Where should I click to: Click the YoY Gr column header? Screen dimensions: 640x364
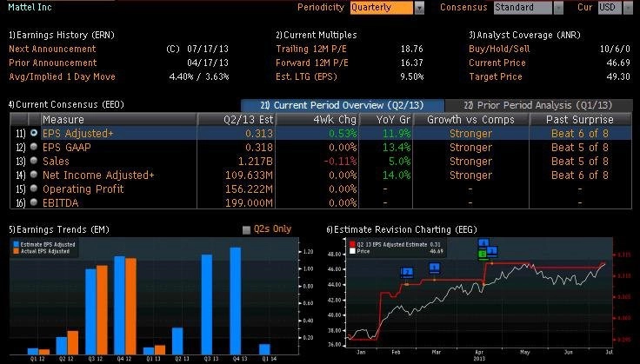[x=386, y=119]
